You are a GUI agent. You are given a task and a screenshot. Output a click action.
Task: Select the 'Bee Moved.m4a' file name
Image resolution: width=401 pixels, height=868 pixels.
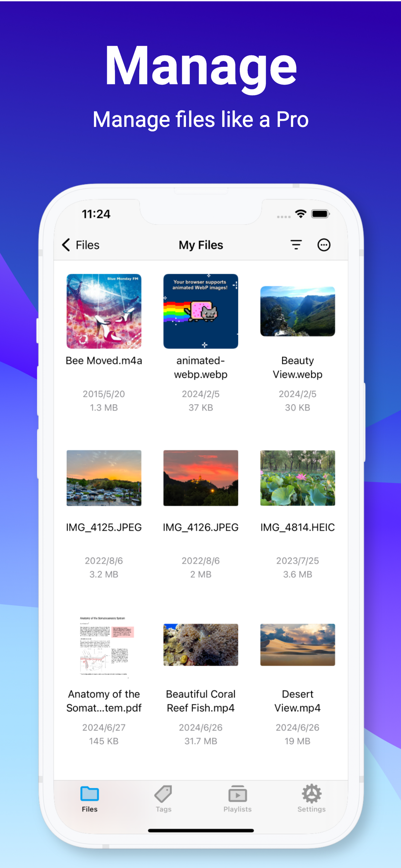[104, 361]
